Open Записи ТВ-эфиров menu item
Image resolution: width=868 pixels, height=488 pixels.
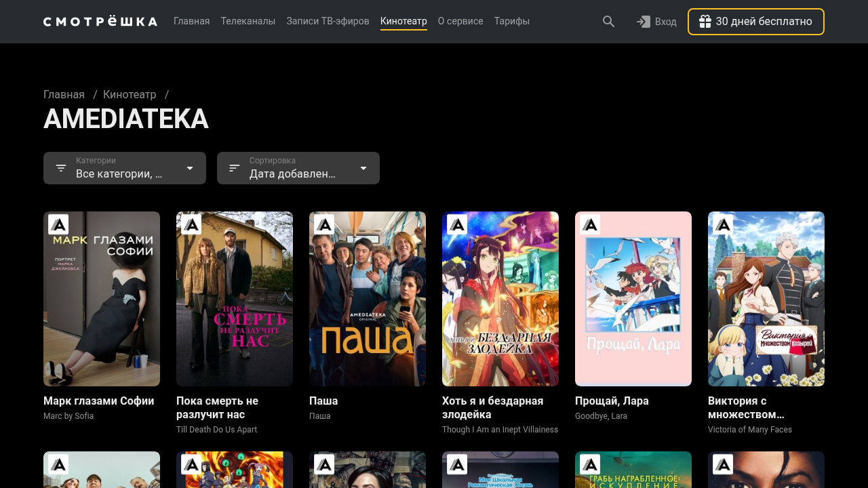pos(328,22)
